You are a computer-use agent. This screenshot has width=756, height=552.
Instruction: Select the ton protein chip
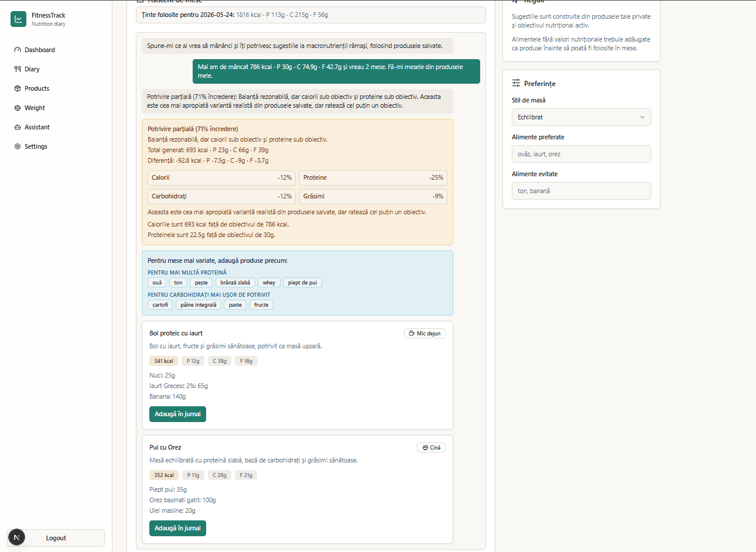(x=178, y=283)
